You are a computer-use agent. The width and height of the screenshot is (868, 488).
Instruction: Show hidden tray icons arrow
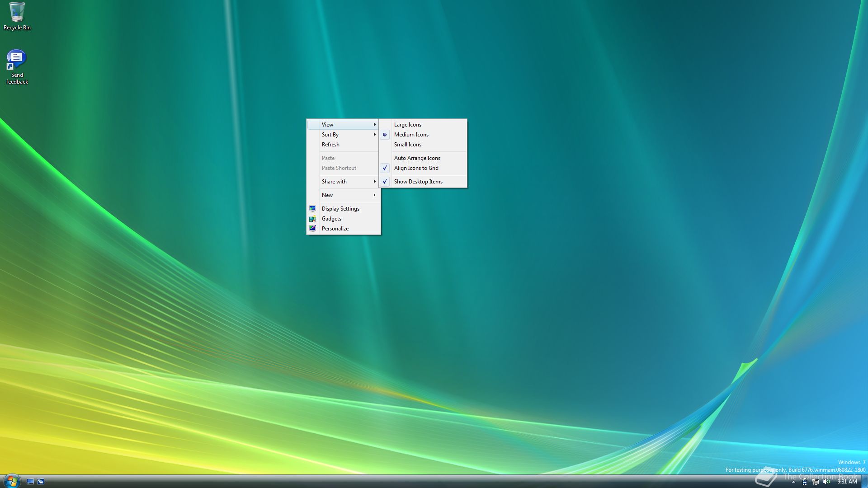793,482
